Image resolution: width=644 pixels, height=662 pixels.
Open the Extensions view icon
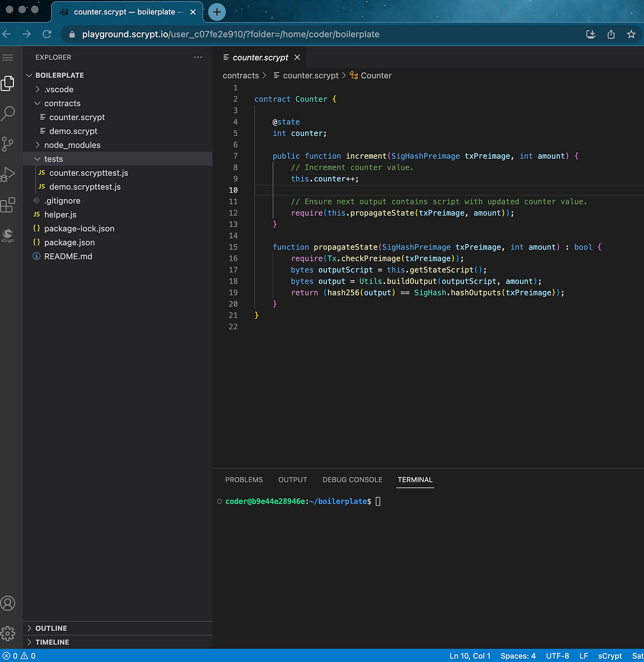[x=8, y=205]
